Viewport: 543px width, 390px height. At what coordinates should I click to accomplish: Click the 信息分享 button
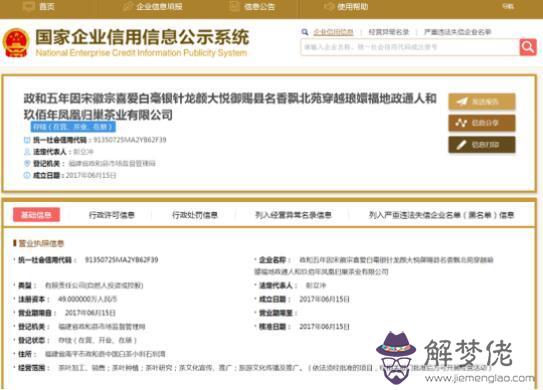click(482, 123)
